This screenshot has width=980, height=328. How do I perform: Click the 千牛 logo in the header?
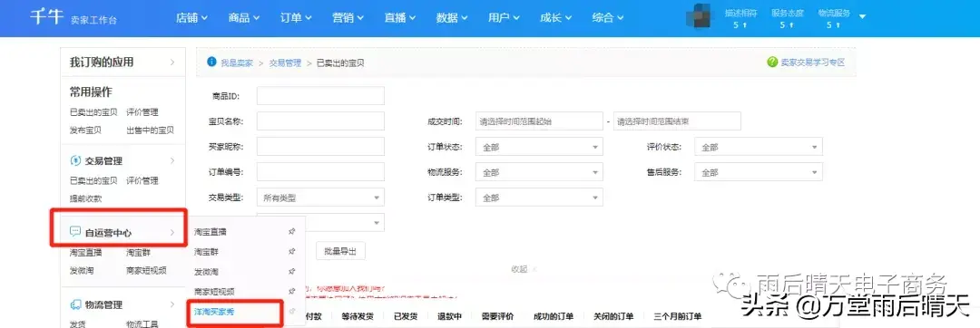[47, 17]
